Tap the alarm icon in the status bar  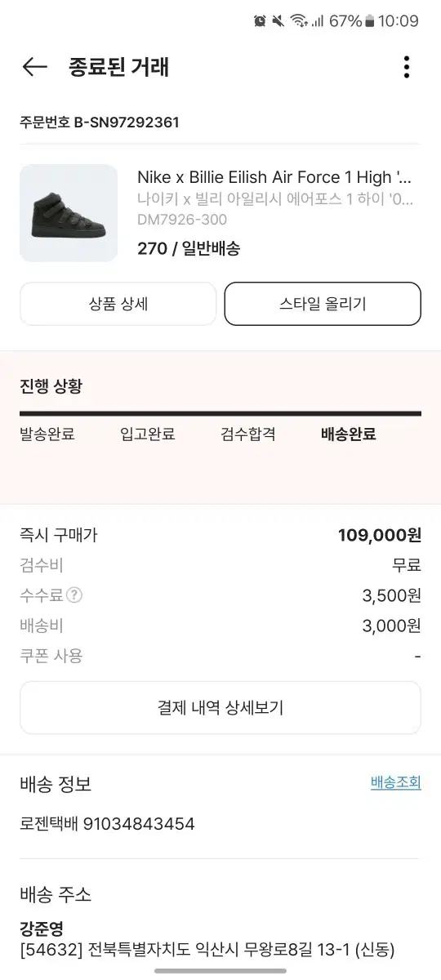pyautogui.click(x=261, y=21)
